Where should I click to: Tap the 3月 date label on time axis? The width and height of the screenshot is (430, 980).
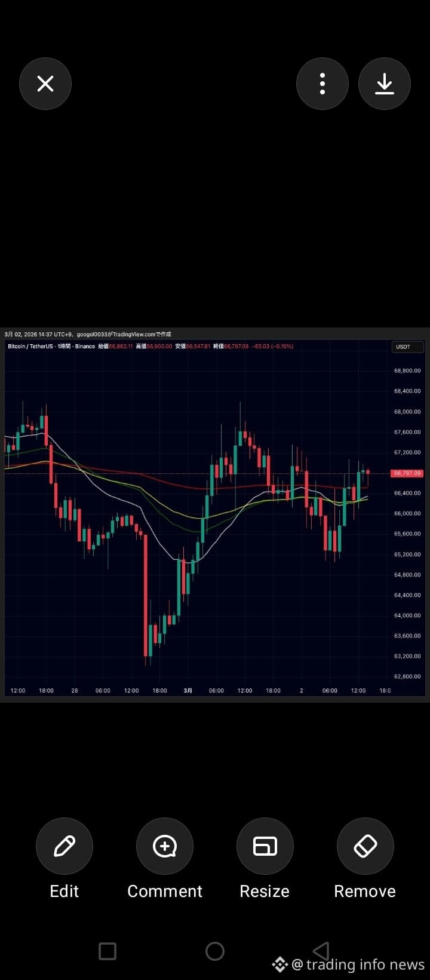pyautogui.click(x=188, y=690)
